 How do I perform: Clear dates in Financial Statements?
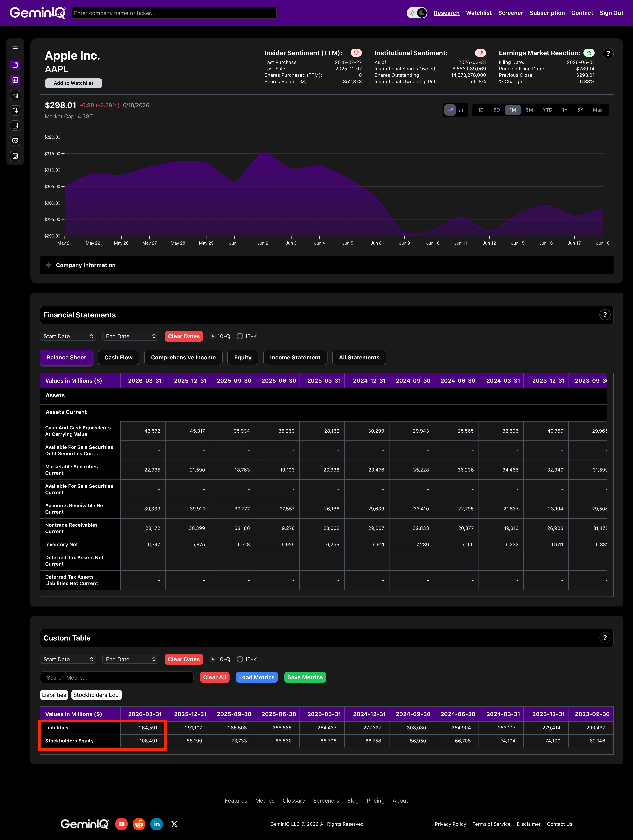click(184, 337)
